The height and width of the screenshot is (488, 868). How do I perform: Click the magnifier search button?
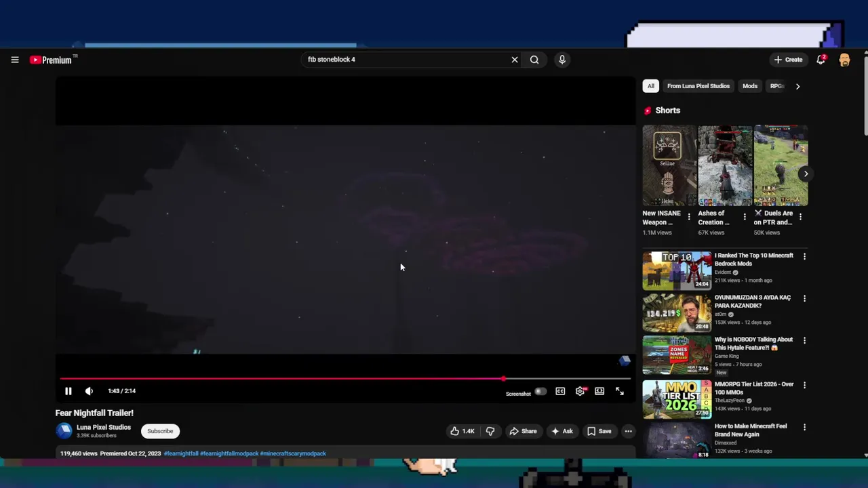(534, 60)
